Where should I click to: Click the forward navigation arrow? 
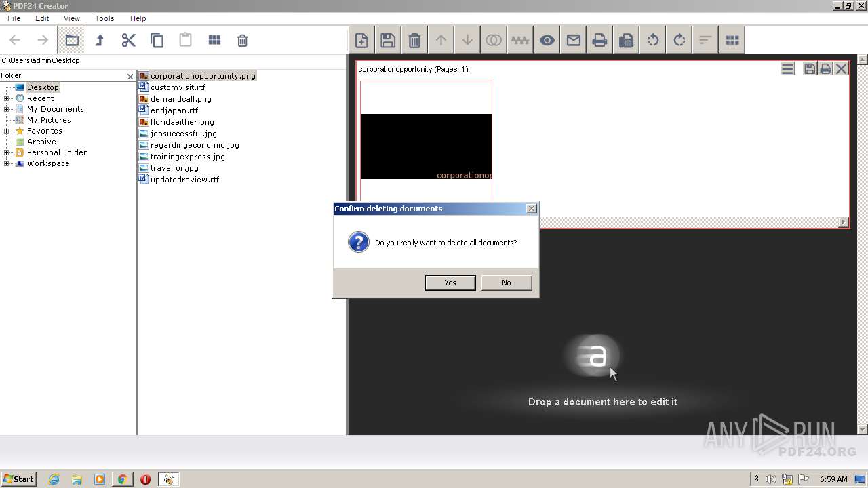[x=43, y=41]
